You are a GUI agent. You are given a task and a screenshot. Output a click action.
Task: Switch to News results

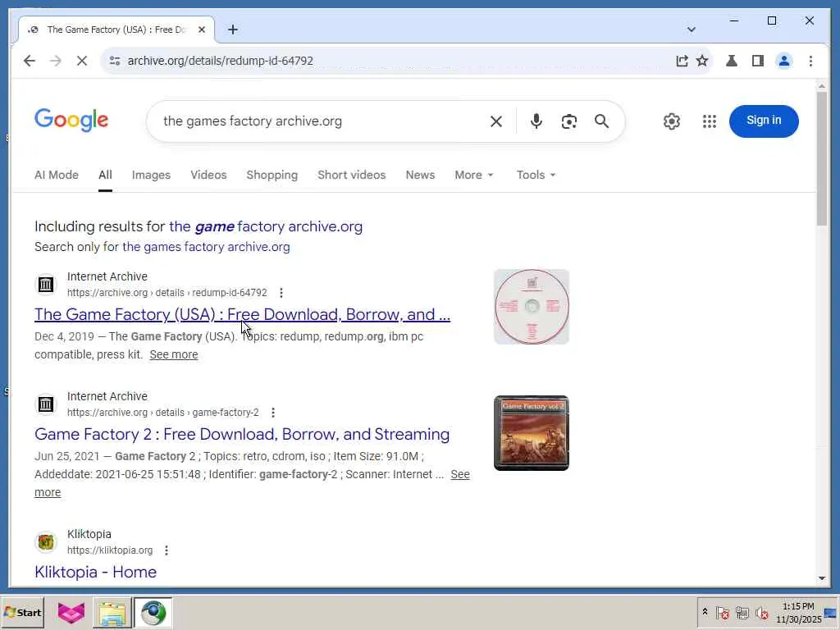(x=420, y=176)
